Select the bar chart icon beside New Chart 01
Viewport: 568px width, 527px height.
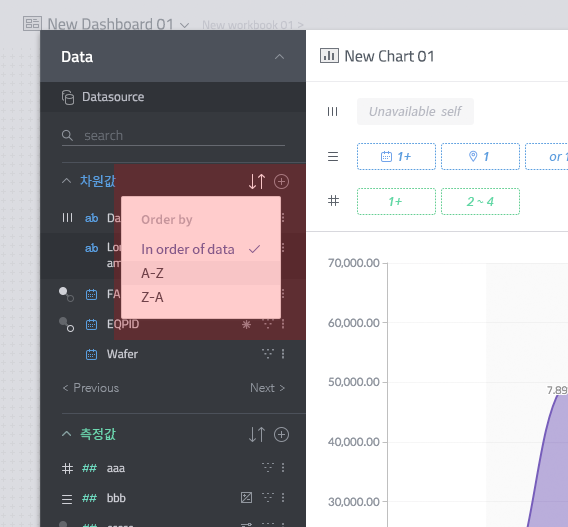[x=329, y=56]
